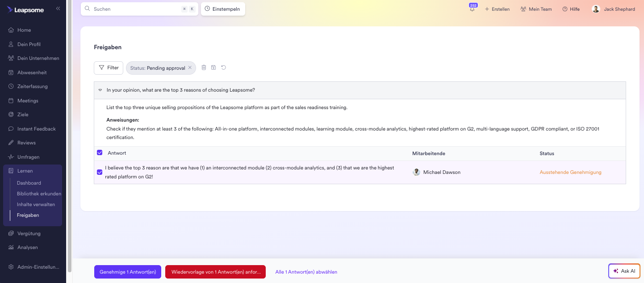Open Mein Team
Image resolution: width=644 pixels, height=283 pixels.
click(536, 9)
